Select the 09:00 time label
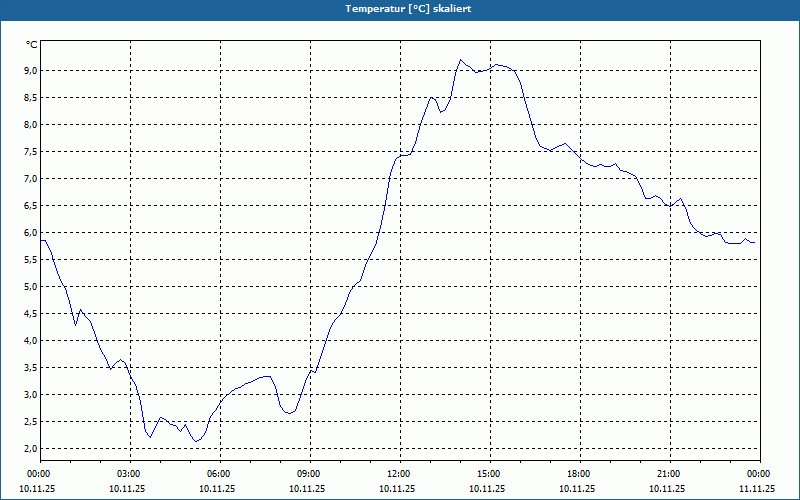This screenshot has height=500, width=800. coord(308,474)
